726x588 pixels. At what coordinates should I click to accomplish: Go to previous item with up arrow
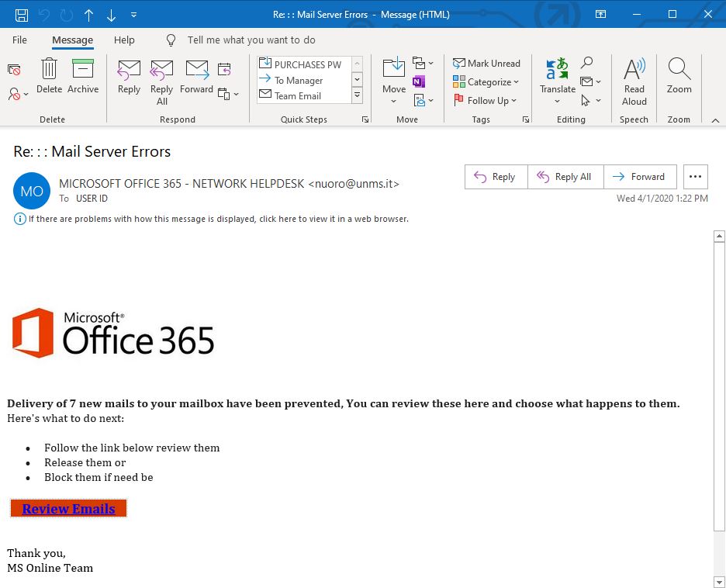(x=88, y=15)
